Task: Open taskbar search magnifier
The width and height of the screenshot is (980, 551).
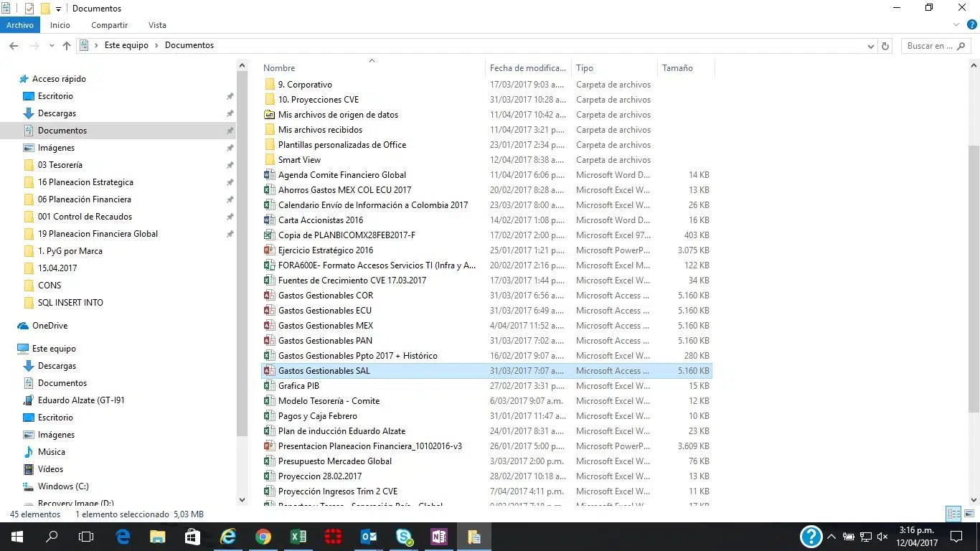Action: (52, 537)
